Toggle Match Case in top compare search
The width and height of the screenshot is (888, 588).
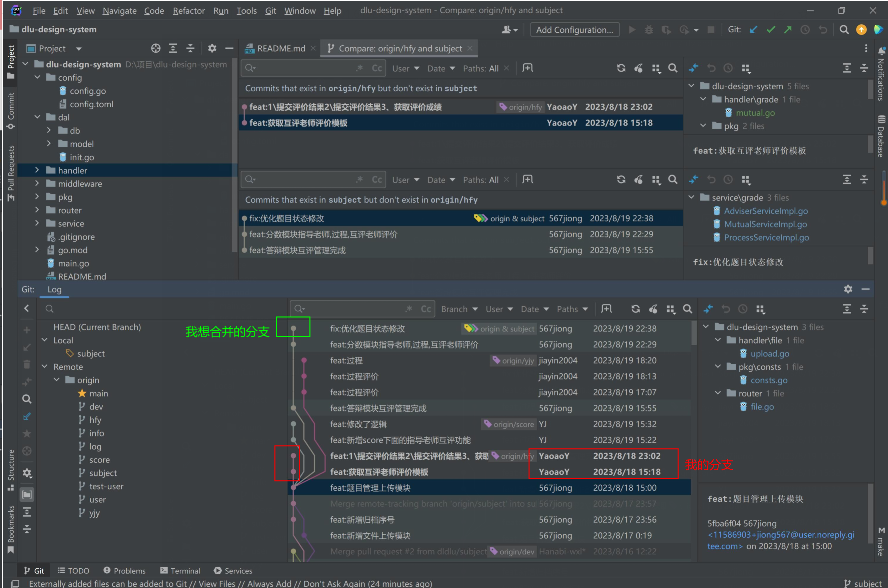click(376, 68)
